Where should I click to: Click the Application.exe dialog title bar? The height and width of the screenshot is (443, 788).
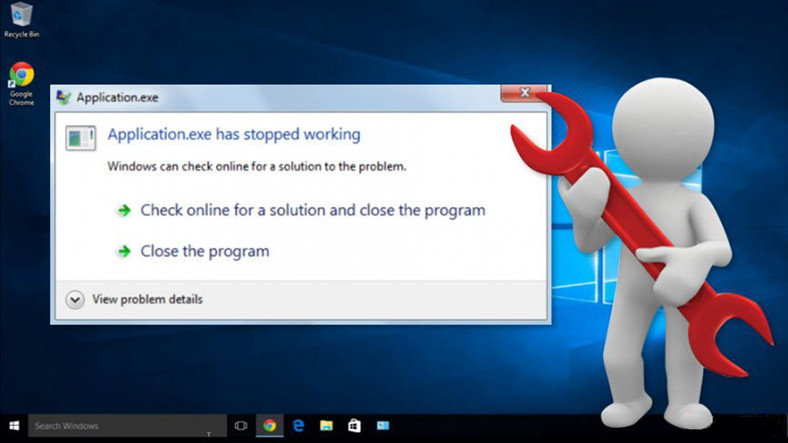point(300,97)
